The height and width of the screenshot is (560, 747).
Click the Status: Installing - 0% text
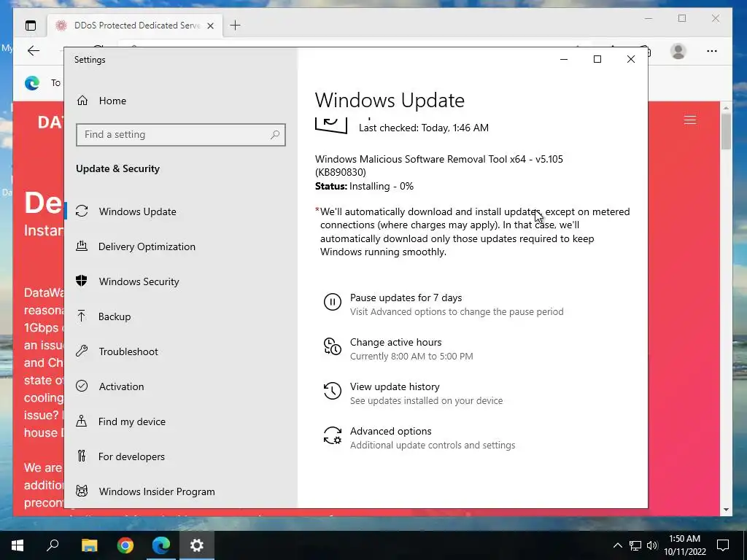tap(365, 186)
